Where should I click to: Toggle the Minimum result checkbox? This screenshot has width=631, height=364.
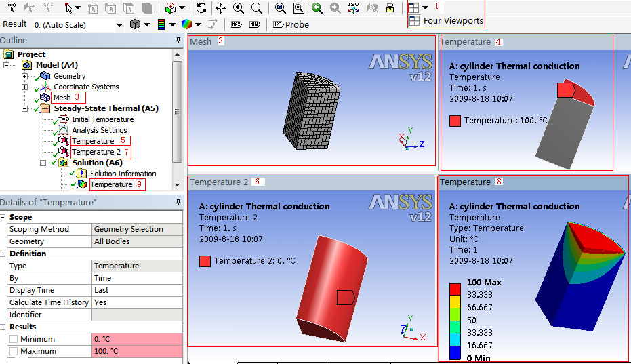(x=14, y=339)
